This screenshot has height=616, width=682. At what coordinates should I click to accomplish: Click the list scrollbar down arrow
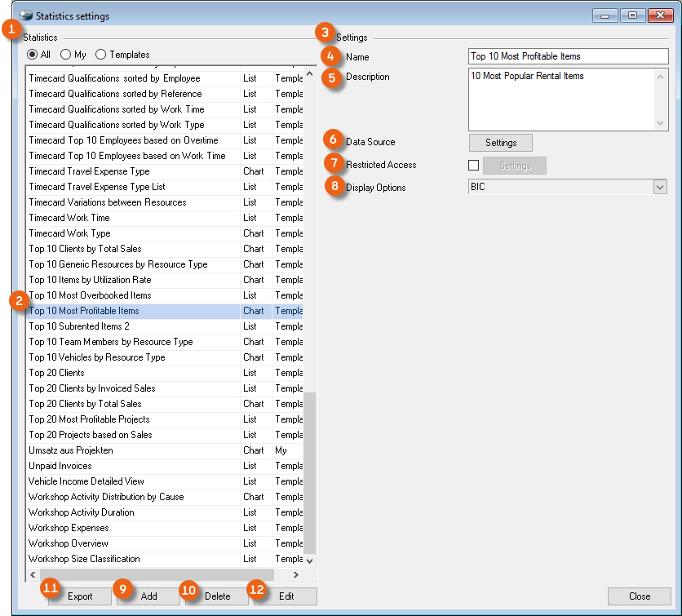tap(309, 561)
